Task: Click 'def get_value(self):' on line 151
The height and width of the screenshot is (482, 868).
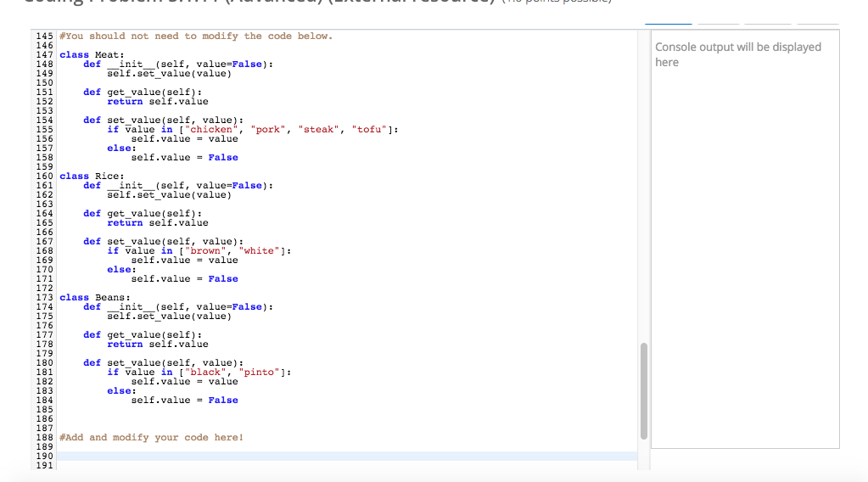Action: coord(143,92)
